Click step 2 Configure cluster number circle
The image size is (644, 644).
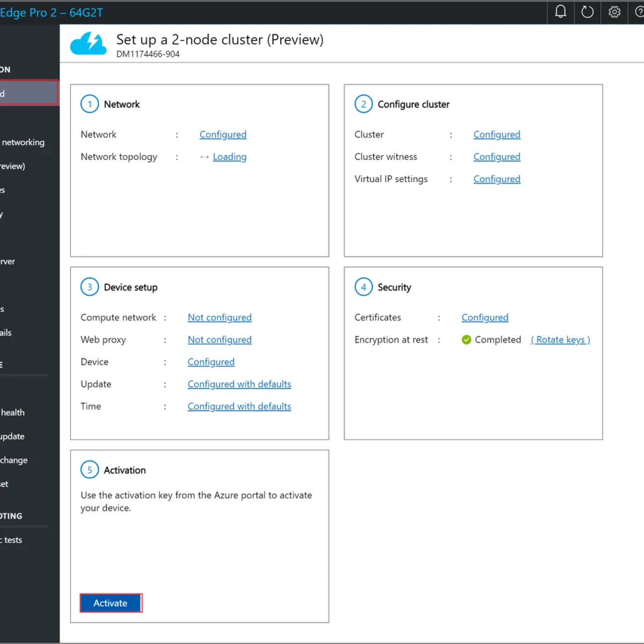click(x=363, y=104)
